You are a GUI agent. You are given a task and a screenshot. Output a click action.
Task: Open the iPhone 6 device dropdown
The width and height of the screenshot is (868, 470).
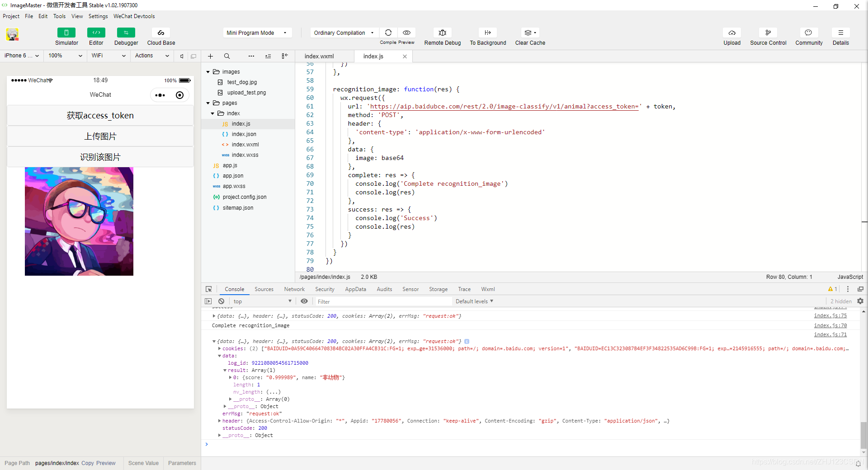[21, 56]
